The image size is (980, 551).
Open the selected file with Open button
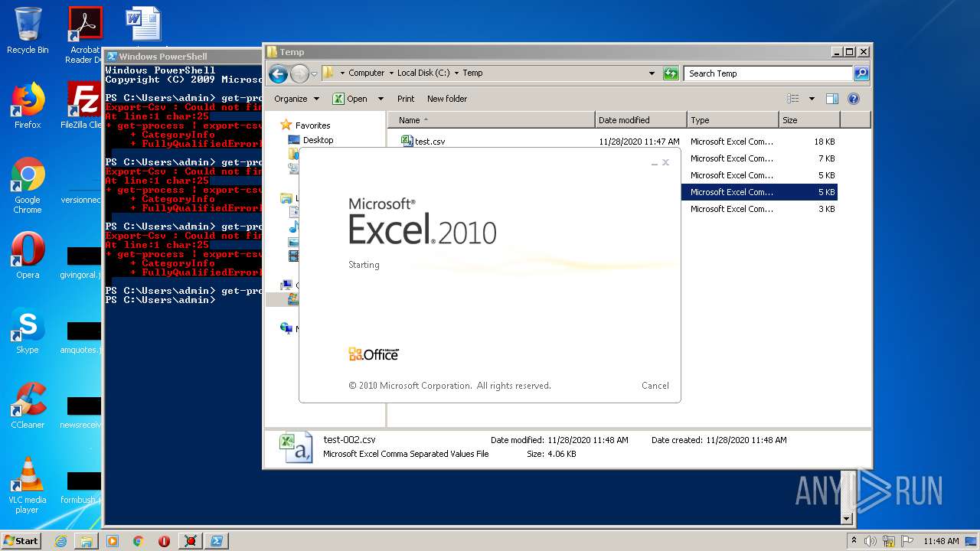[349, 99]
